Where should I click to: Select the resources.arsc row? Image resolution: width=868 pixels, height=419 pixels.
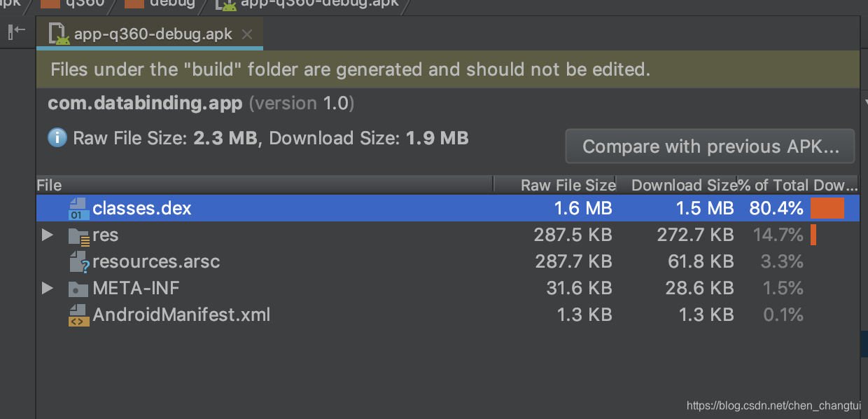tap(447, 262)
